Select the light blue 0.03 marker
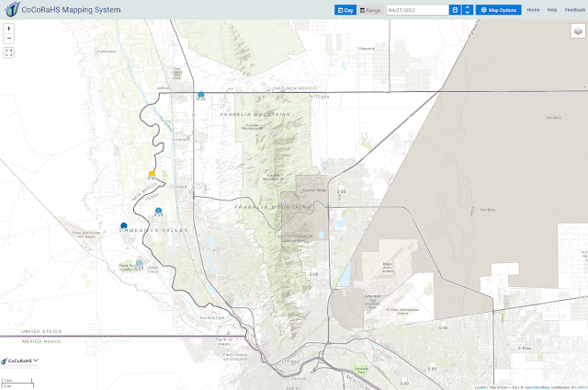The width and height of the screenshot is (588, 390). tap(139, 263)
